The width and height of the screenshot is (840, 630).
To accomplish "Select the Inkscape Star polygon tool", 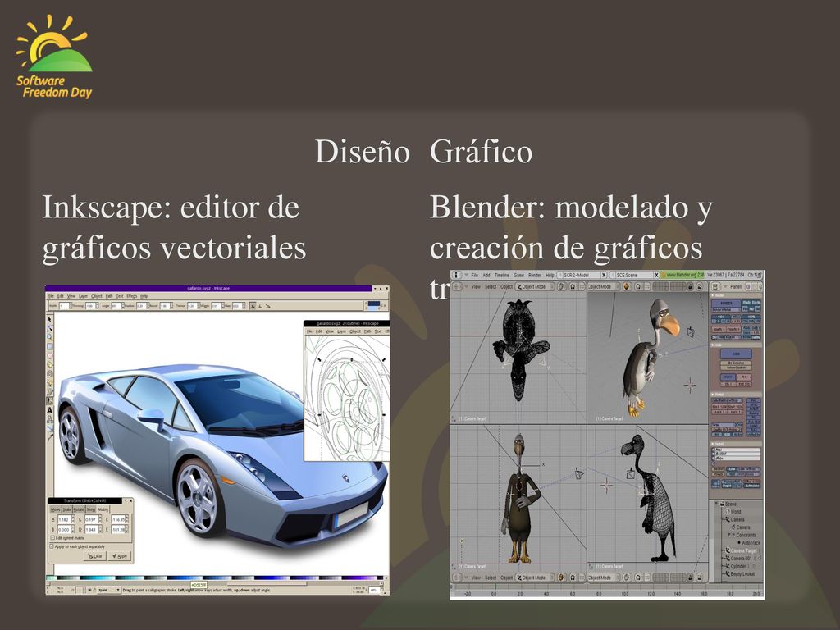I will tap(50, 365).
